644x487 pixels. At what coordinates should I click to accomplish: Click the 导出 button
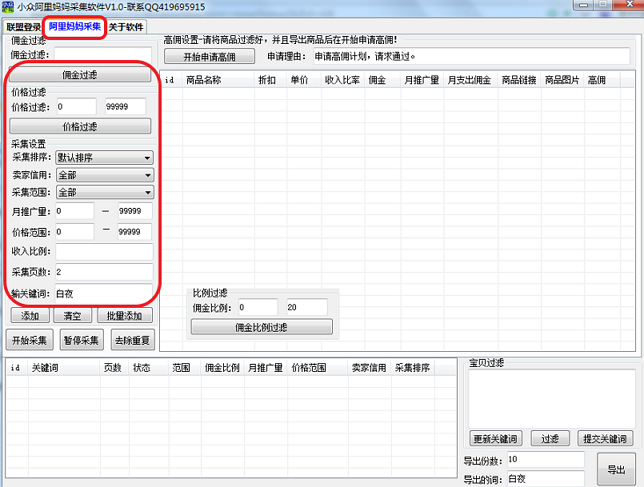[x=616, y=470]
